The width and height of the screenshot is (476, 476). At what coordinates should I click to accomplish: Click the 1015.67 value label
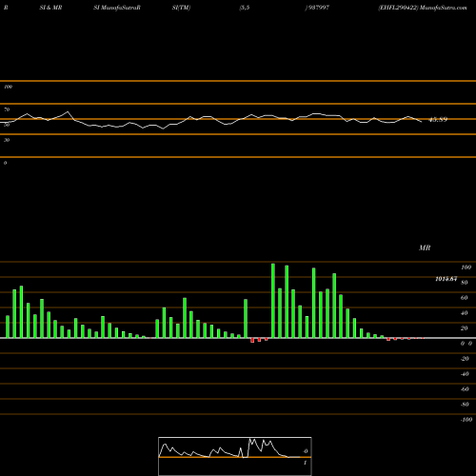[x=446, y=279]
